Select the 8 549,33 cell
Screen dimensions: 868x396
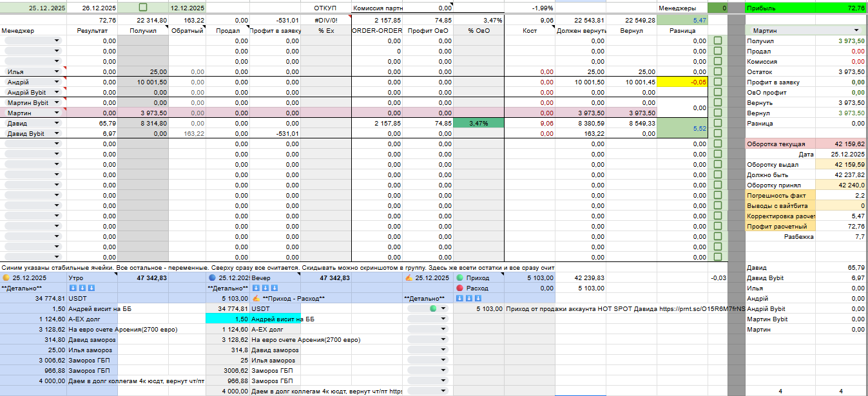[632, 123]
